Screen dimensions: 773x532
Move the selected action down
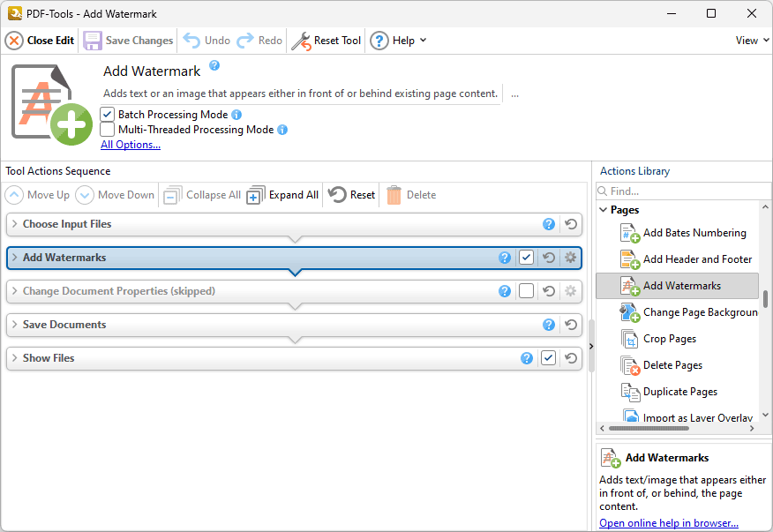(x=116, y=195)
